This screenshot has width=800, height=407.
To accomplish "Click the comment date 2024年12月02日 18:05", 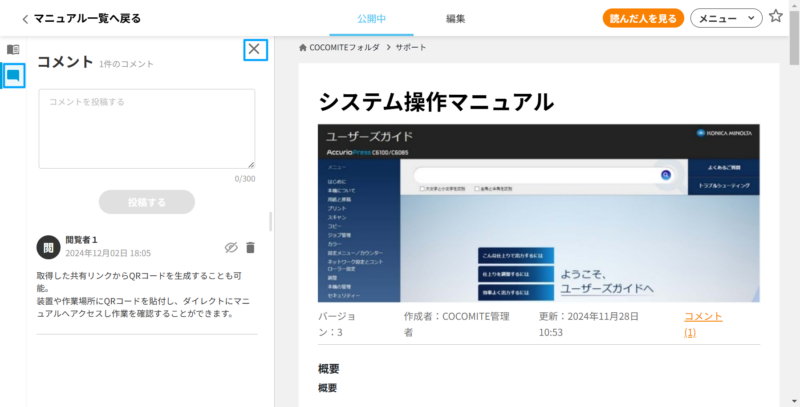I will click(x=108, y=253).
